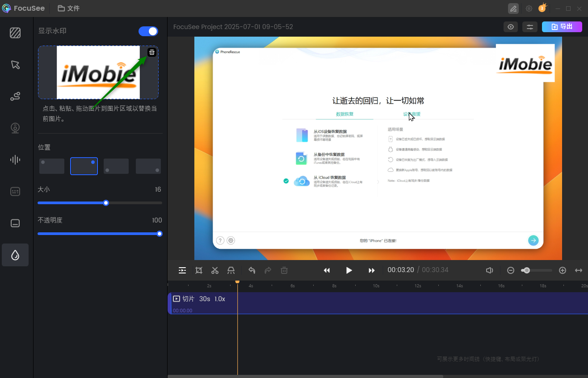588x378 pixels.
Task: Mute the volume speaker icon
Action: (489, 270)
